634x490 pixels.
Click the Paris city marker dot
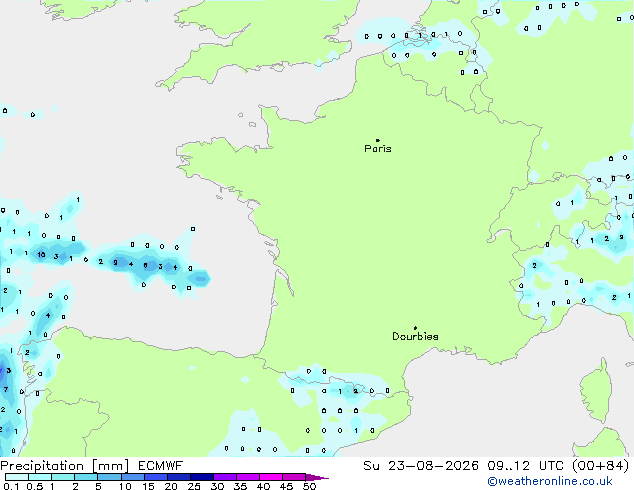tap(378, 140)
